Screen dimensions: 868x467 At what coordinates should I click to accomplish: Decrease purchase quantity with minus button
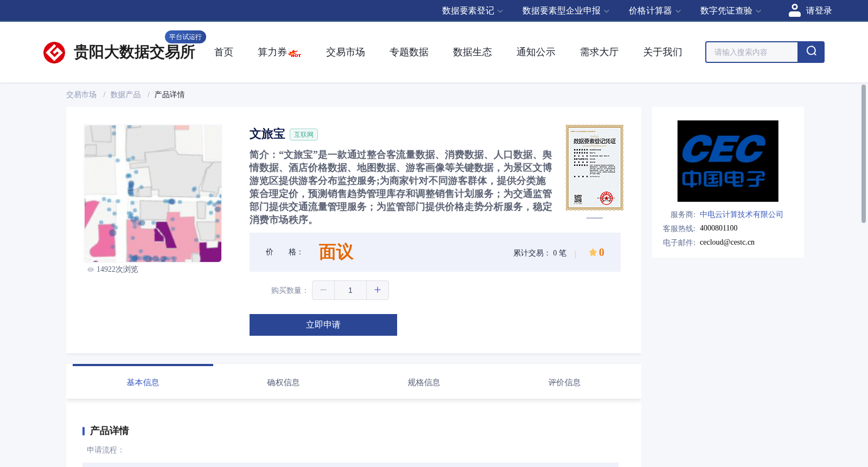coord(323,290)
